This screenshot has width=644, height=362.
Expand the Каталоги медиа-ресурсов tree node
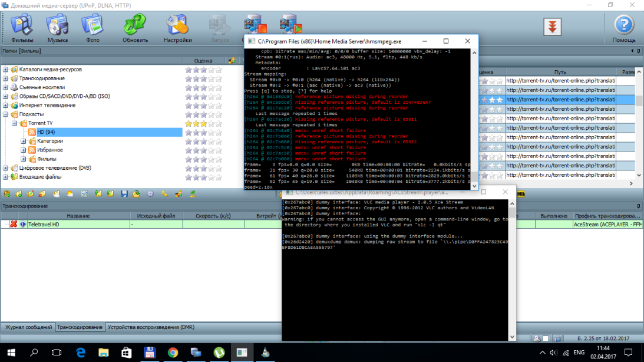[6, 70]
